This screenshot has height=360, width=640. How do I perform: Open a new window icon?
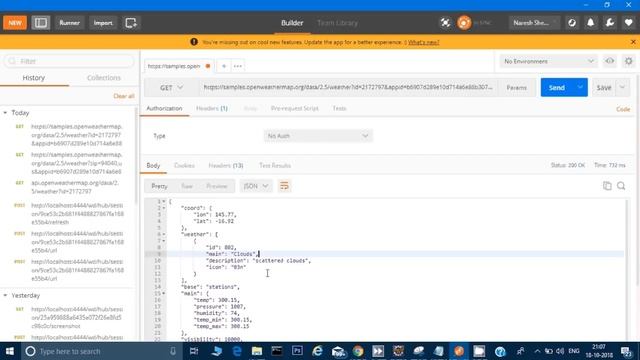tap(131, 23)
